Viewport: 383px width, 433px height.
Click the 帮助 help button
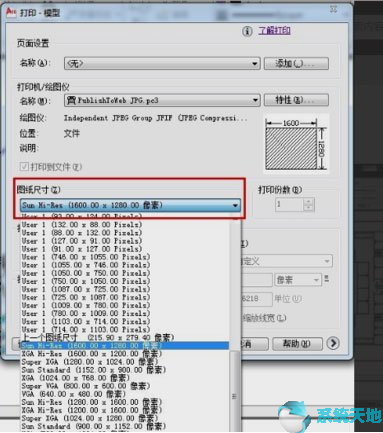pos(297,343)
